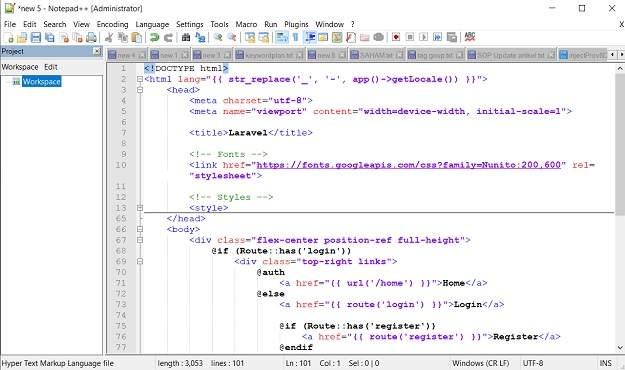
Task: Switch to the tag group.txt tab
Action: tap(436, 55)
